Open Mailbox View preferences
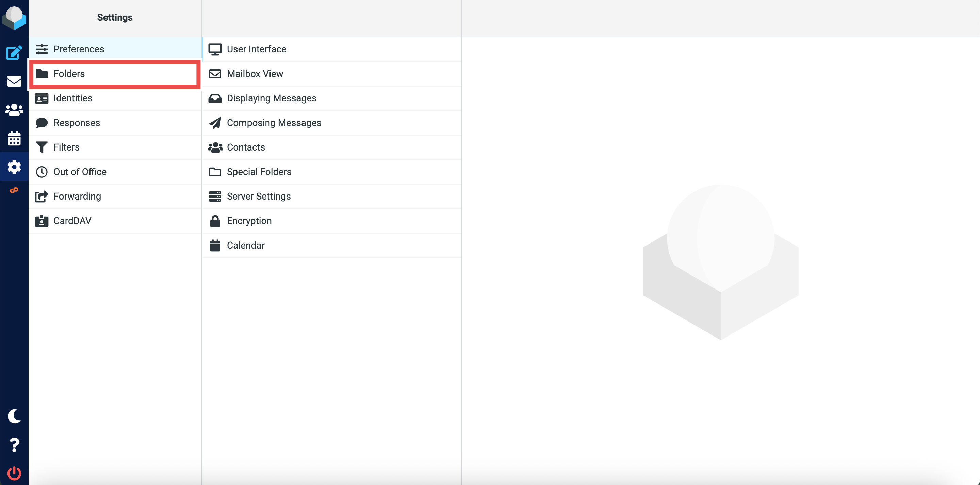980x485 pixels. click(x=255, y=74)
